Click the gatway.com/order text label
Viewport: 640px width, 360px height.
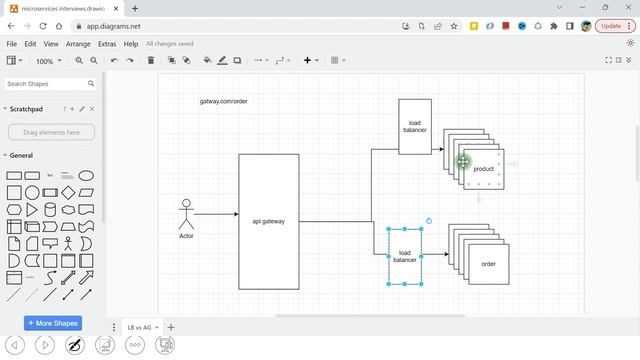[223, 101]
